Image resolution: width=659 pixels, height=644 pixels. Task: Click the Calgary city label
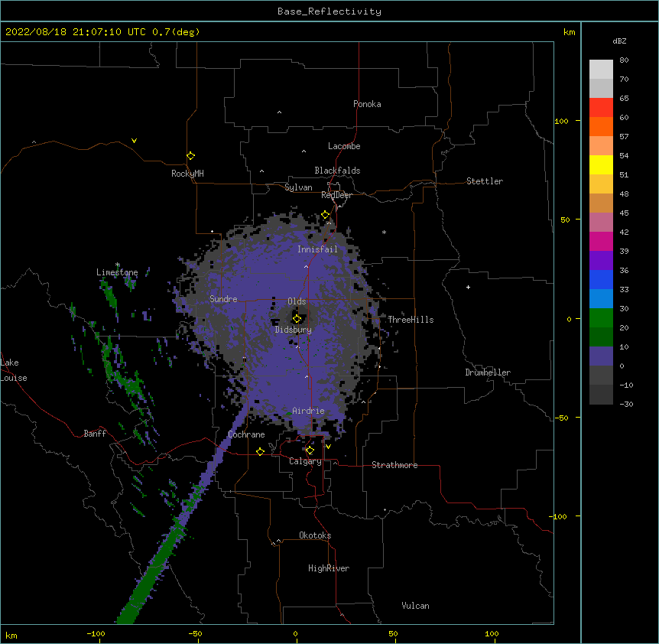305,461
